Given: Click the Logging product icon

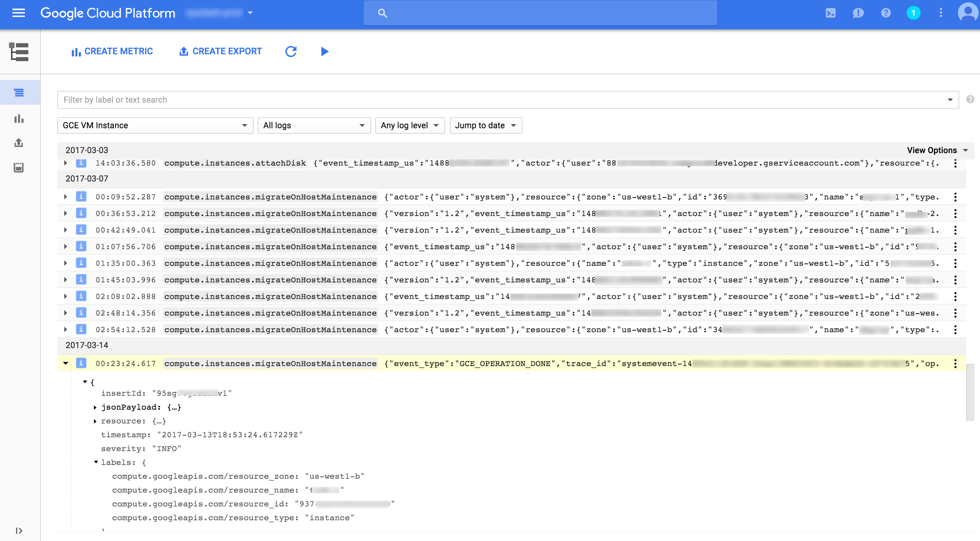Looking at the screenshot, I should click(x=19, y=52).
